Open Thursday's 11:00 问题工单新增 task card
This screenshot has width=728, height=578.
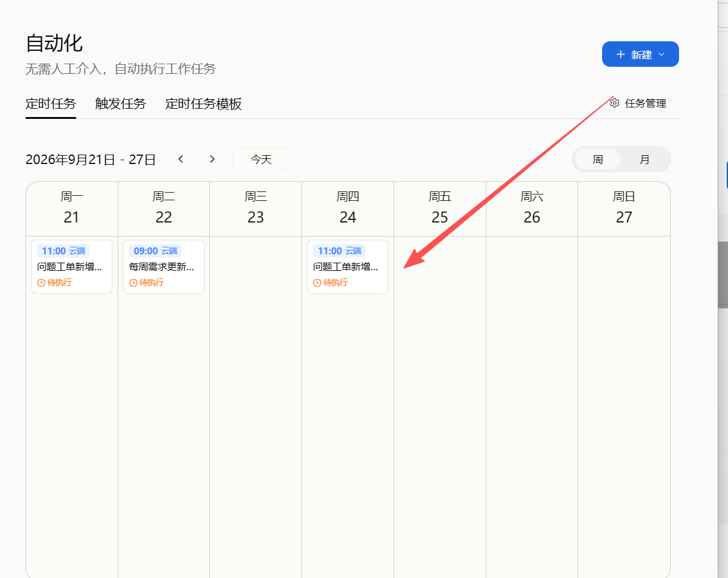coord(347,266)
